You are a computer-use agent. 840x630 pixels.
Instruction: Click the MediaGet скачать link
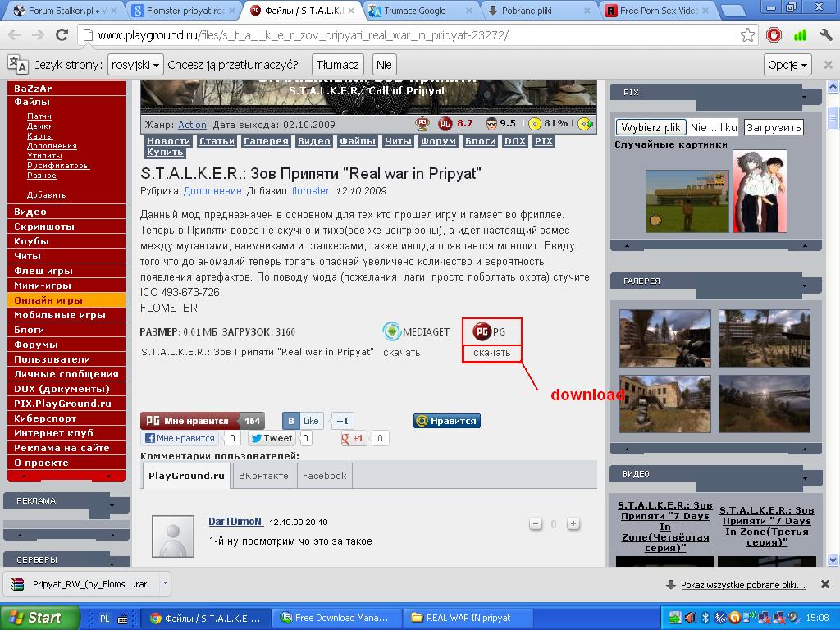402,353
